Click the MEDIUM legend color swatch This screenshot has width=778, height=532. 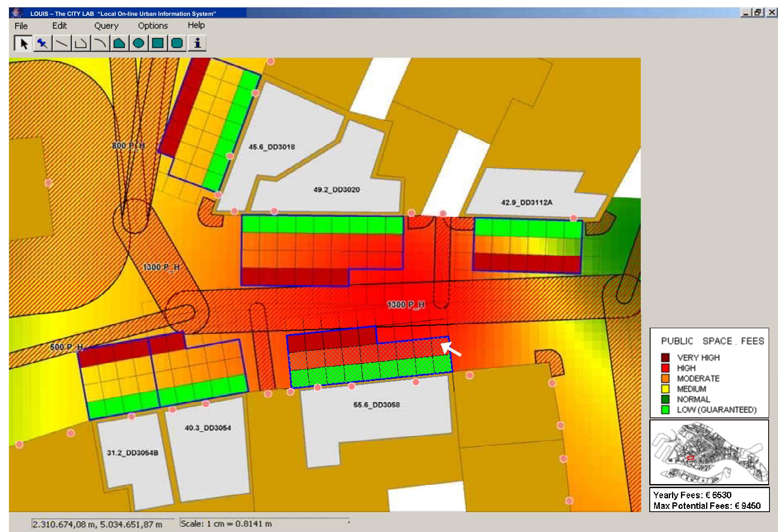coord(665,389)
